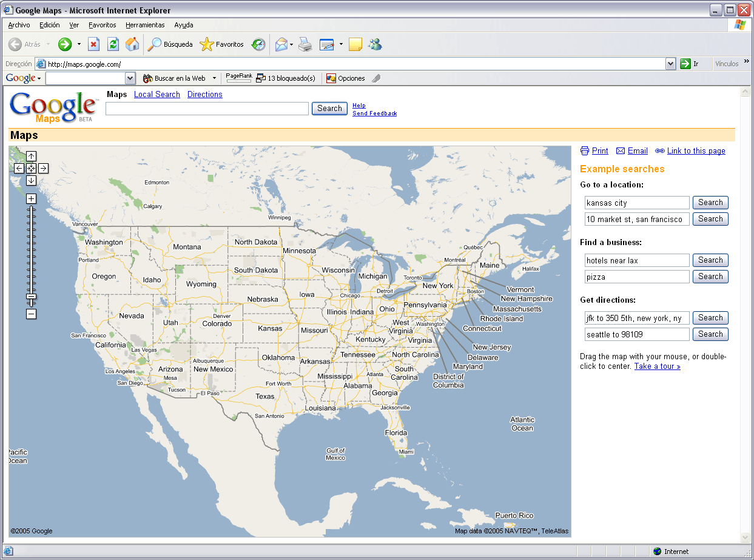The width and height of the screenshot is (754, 560).
Task: Open the Archivo menu
Action: pyautogui.click(x=19, y=25)
